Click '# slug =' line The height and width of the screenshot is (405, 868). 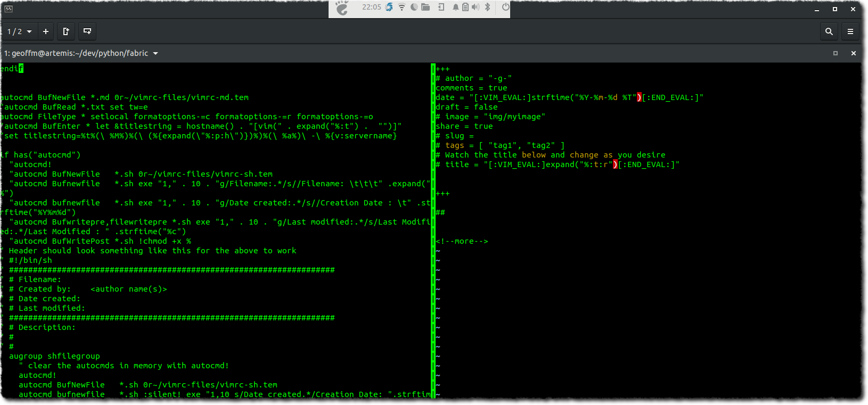[x=455, y=136]
